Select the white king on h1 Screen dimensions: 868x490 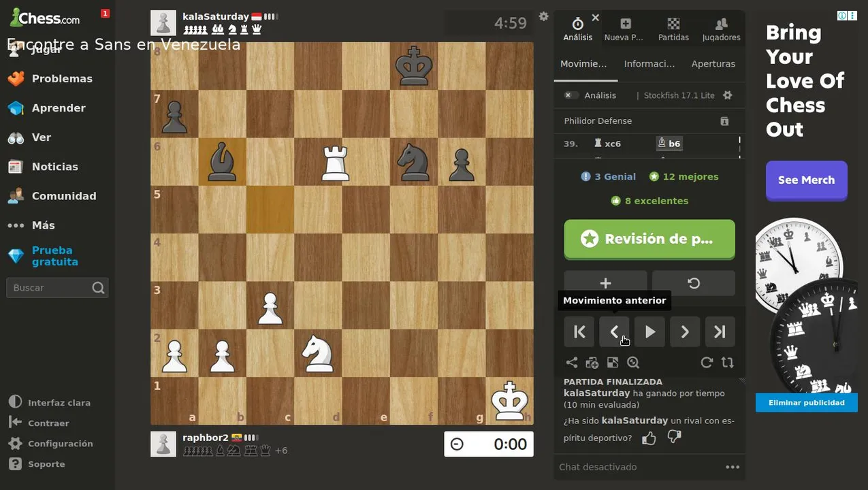click(510, 401)
